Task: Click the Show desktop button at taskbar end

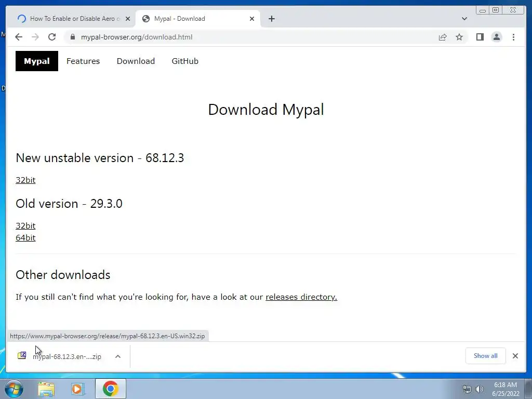Action: [528, 389]
